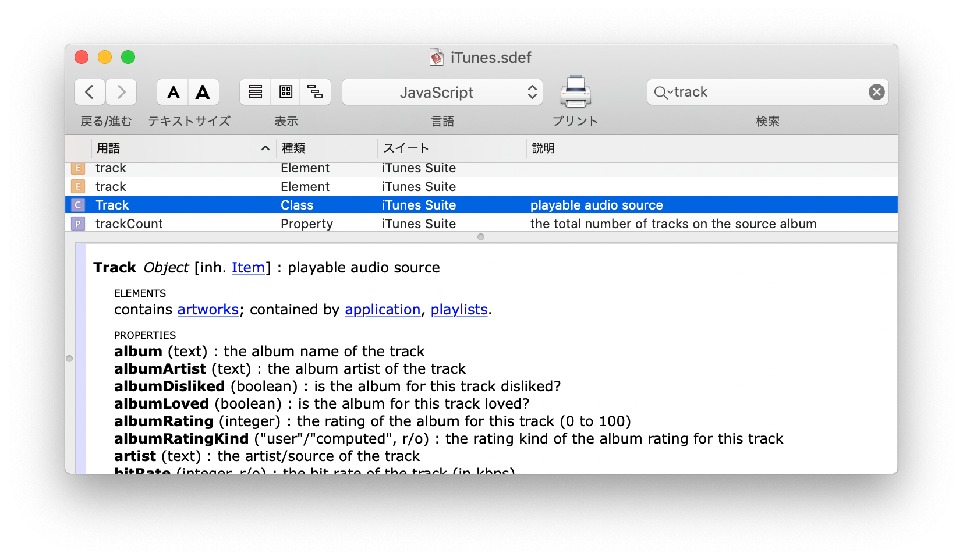The image size is (963, 560).
Task: Open the playlists link
Action: [x=459, y=310]
